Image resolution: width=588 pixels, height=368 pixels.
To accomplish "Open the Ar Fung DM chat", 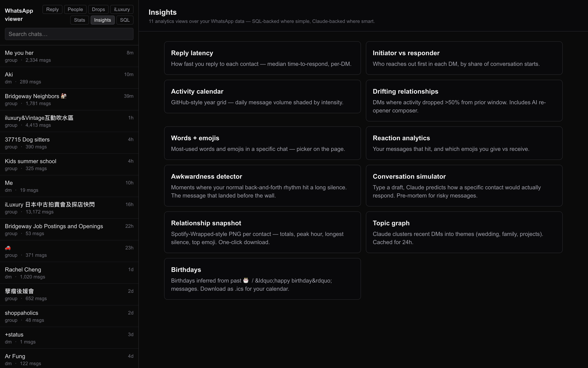I will 69,359.
